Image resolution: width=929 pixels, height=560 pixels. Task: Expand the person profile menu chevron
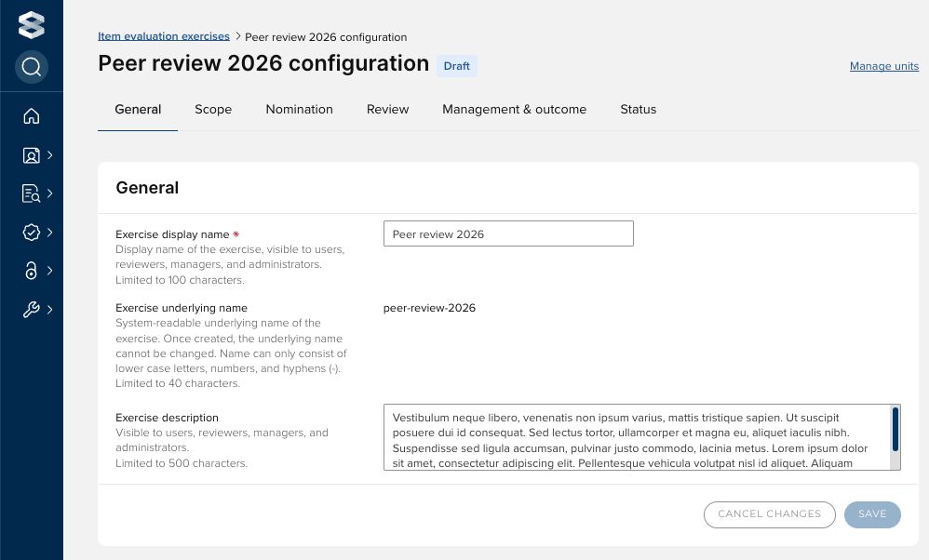point(49,155)
